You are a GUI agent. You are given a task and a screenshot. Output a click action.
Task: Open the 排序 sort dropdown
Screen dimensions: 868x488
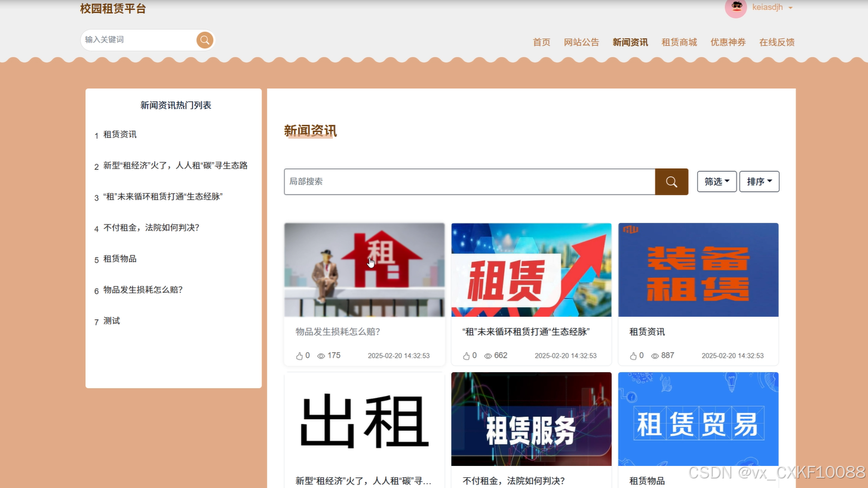pyautogui.click(x=759, y=182)
